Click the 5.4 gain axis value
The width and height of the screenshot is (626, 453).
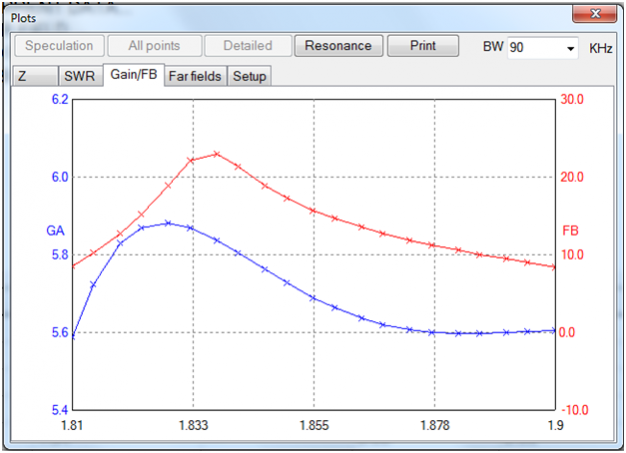60,410
